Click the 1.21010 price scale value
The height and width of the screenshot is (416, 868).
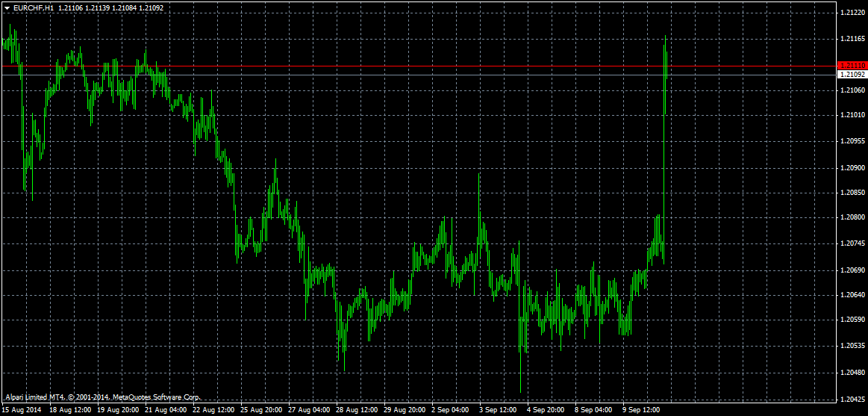(x=853, y=115)
